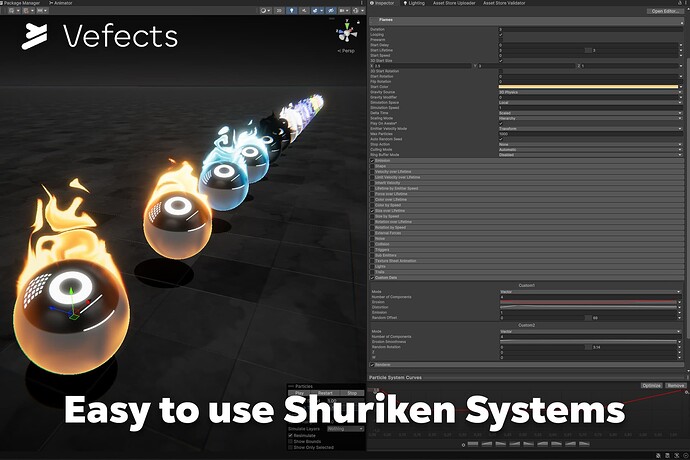Toggle scene audio icon in toolbar
The width and height of the screenshot is (690, 460).
(304, 10)
